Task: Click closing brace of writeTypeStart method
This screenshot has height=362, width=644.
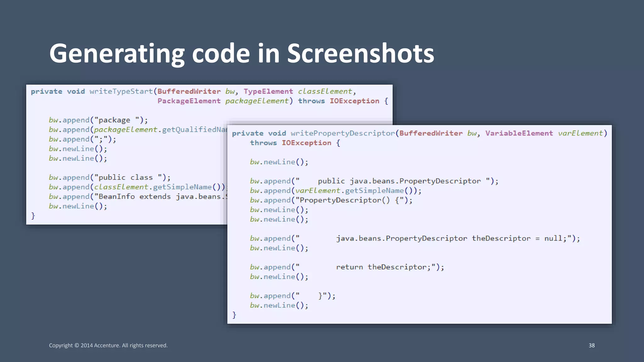Action: (33, 216)
